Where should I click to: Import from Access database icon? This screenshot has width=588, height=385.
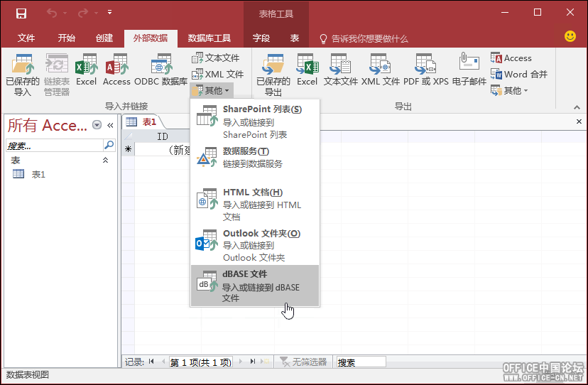click(116, 70)
